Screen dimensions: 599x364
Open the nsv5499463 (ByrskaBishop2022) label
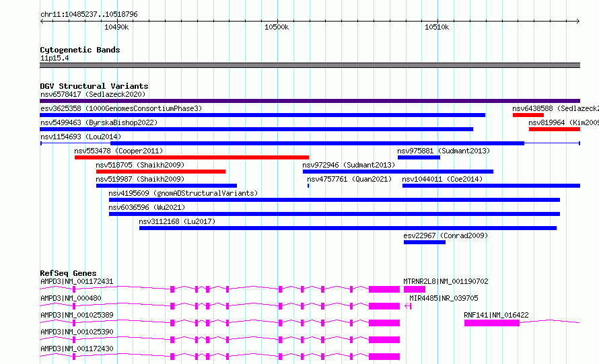pyautogui.click(x=99, y=122)
